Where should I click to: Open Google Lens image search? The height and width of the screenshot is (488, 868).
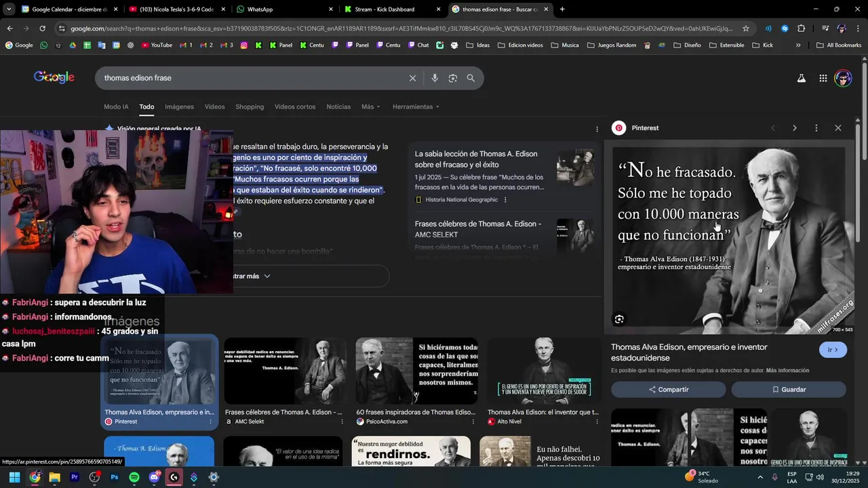coord(453,78)
